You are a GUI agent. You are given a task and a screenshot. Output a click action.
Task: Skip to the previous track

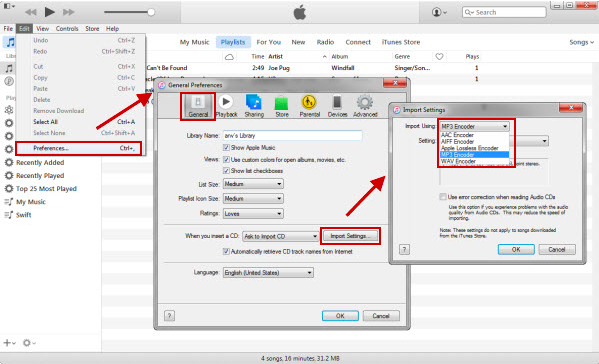31,12
